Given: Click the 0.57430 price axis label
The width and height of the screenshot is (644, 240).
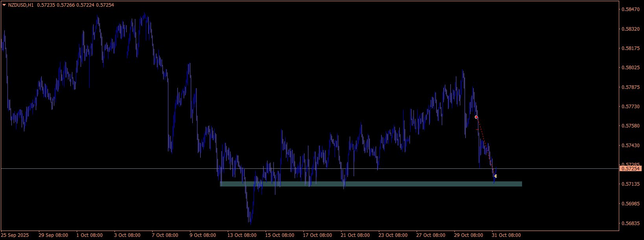Looking at the screenshot, I should click(630, 146).
